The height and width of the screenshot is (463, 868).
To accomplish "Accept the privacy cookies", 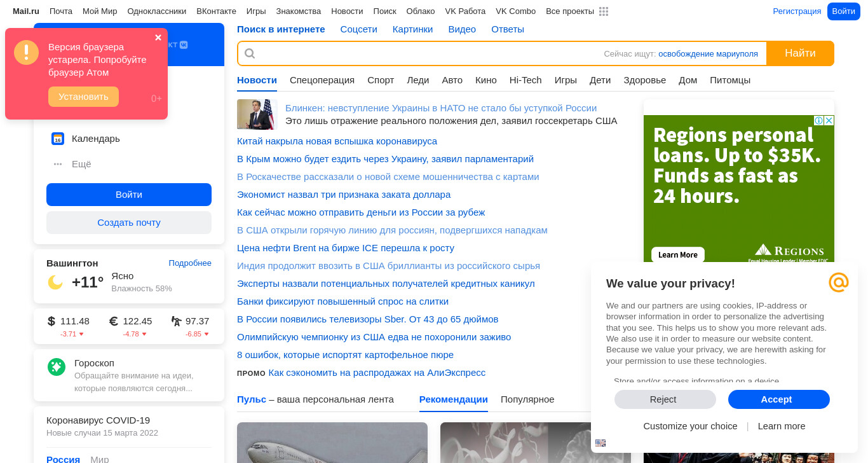I will pyautogui.click(x=779, y=399).
